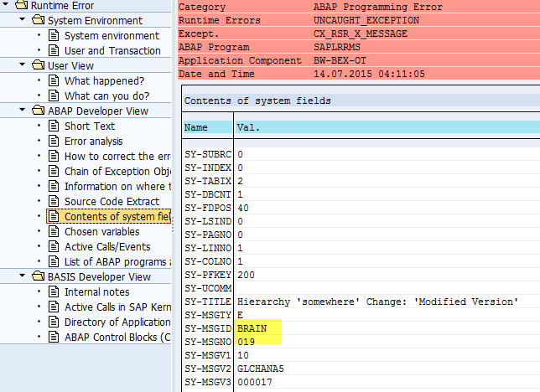The width and height of the screenshot is (540, 392).
Task: Click the Short Text document icon
Action: point(54,126)
